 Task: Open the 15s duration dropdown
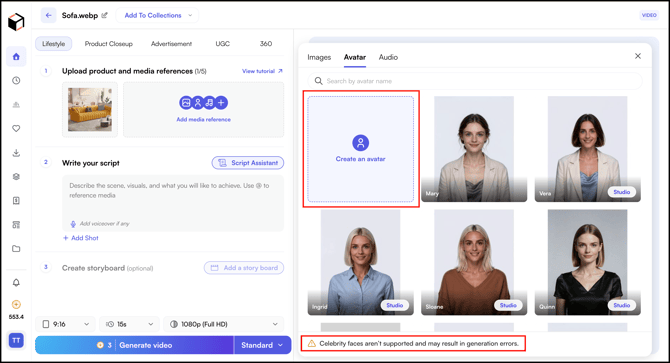(x=129, y=324)
